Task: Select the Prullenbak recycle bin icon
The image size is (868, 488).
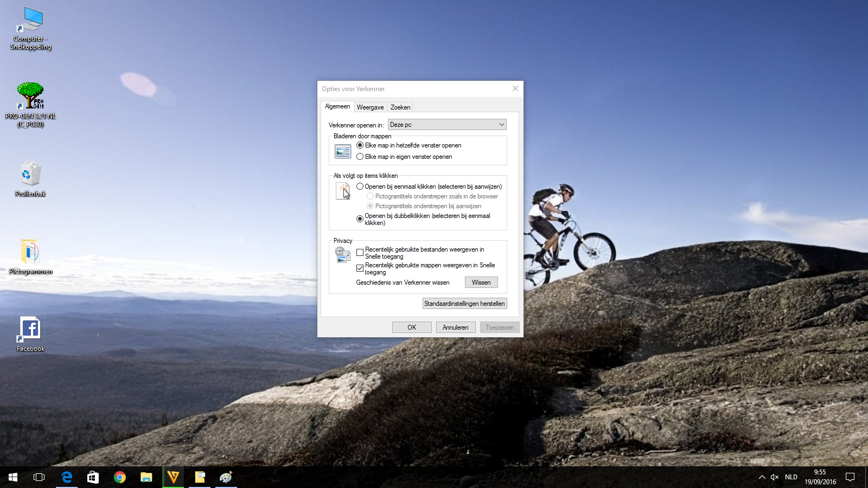Action: pos(30,179)
